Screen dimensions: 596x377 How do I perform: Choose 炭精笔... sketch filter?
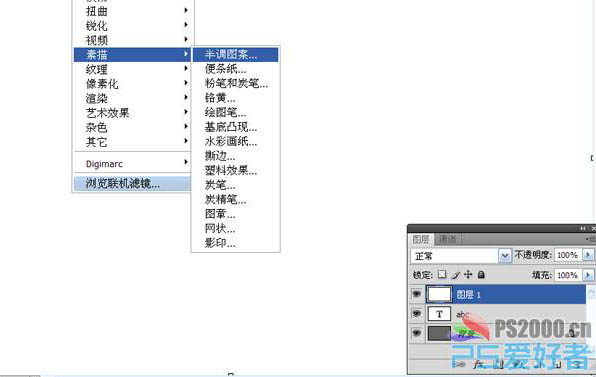coord(236,199)
